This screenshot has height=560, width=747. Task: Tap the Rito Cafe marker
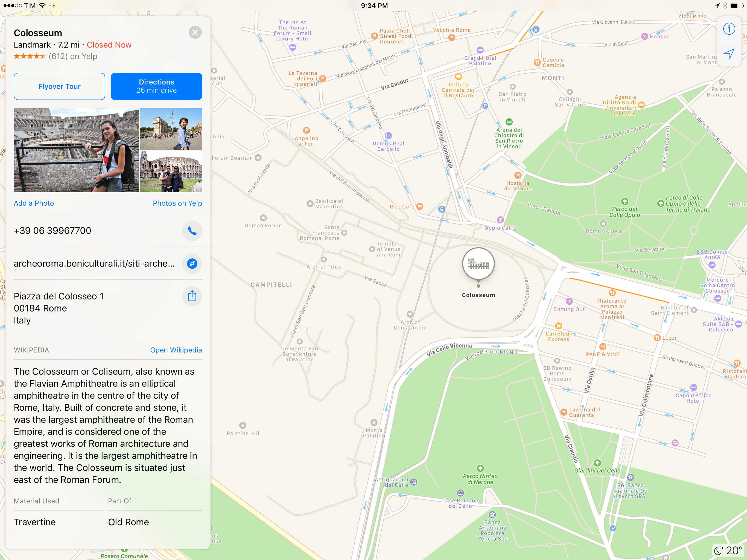[x=420, y=206]
